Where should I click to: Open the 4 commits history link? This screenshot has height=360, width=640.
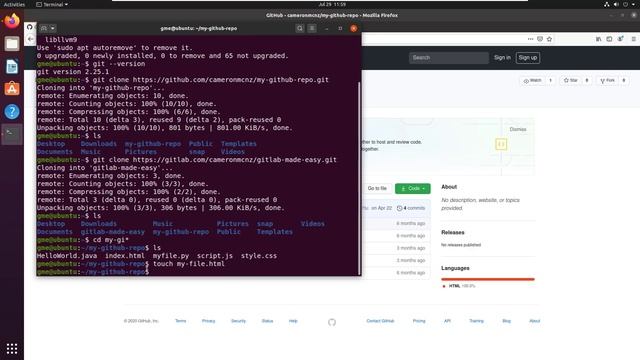pos(411,208)
